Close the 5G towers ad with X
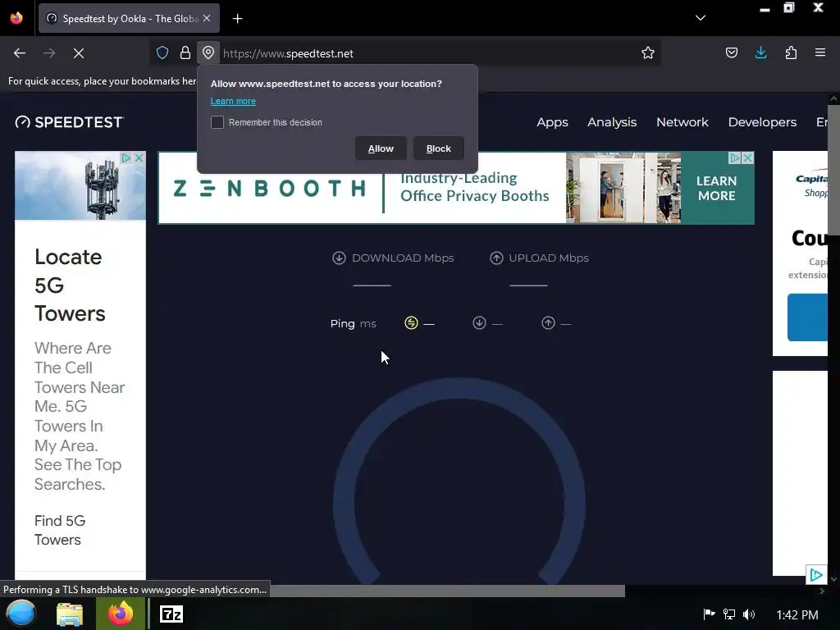The height and width of the screenshot is (630, 840). tap(139, 157)
